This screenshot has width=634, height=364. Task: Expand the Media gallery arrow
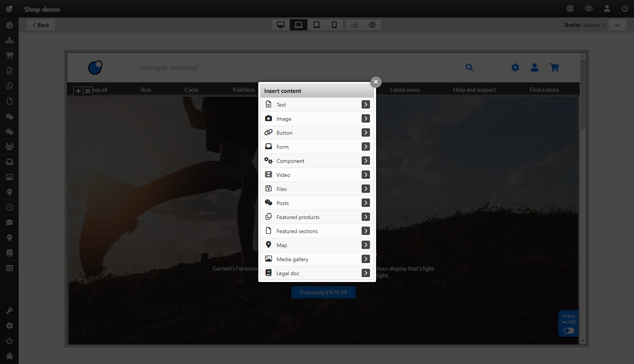point(365,259)
